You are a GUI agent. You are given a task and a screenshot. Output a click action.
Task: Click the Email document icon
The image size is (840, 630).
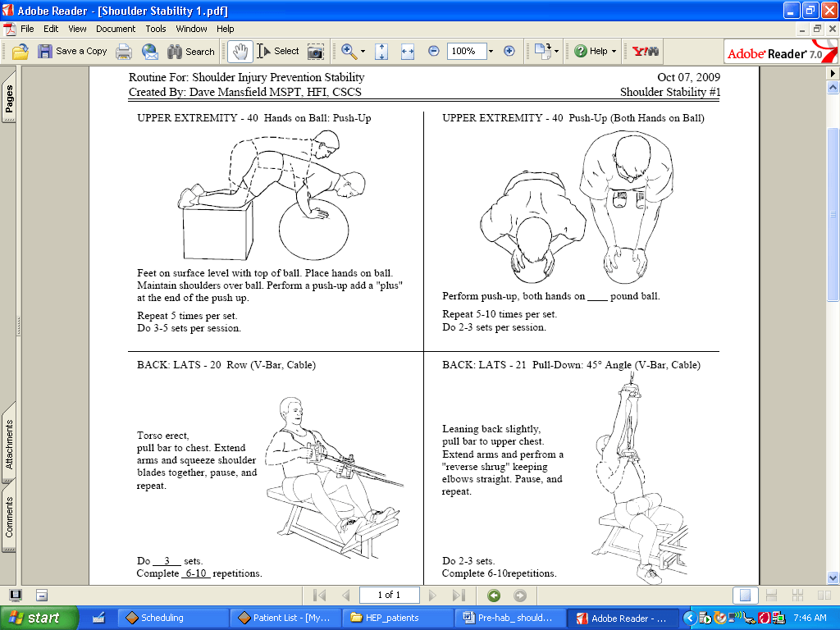[x=149, y=52]
